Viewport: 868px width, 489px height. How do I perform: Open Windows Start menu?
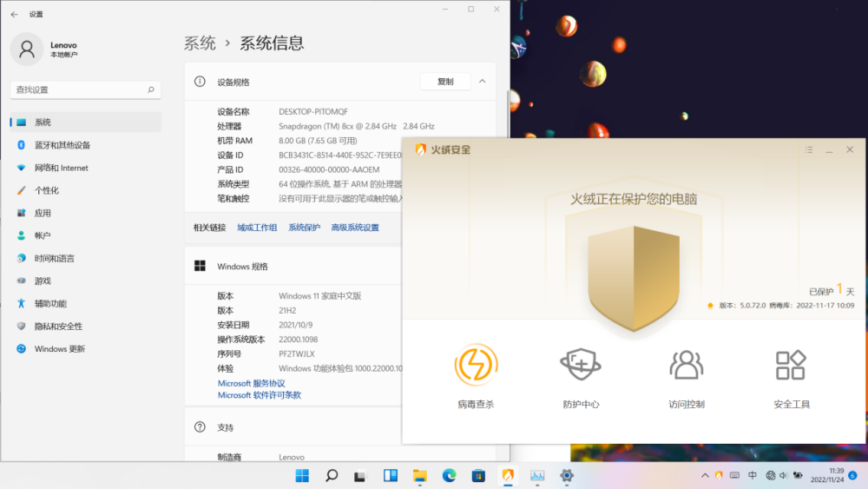tap(302, 476)
